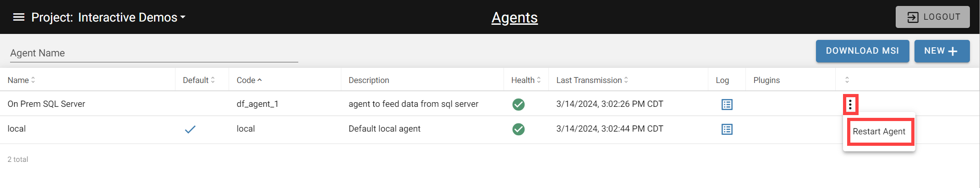The image size is (980, 188).
Task: Select the df_agent_1 code cell
Action: tap(257, 104)
